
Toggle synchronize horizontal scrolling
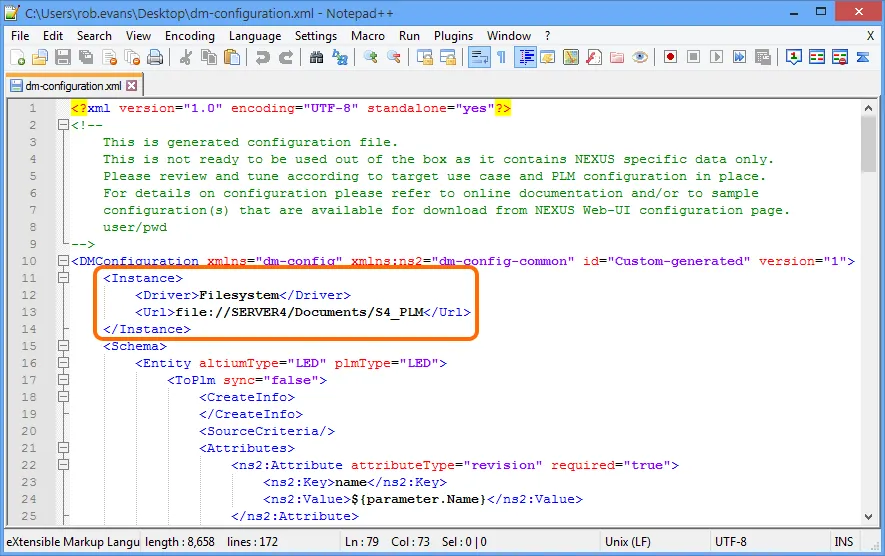[448, 57]
